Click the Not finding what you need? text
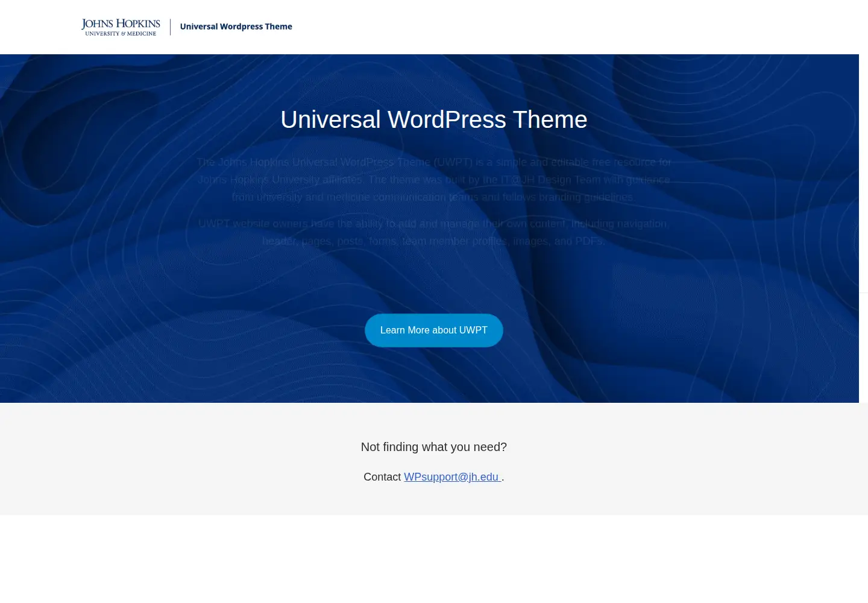This screenshot has width=868, height=603. pos(434,447)
